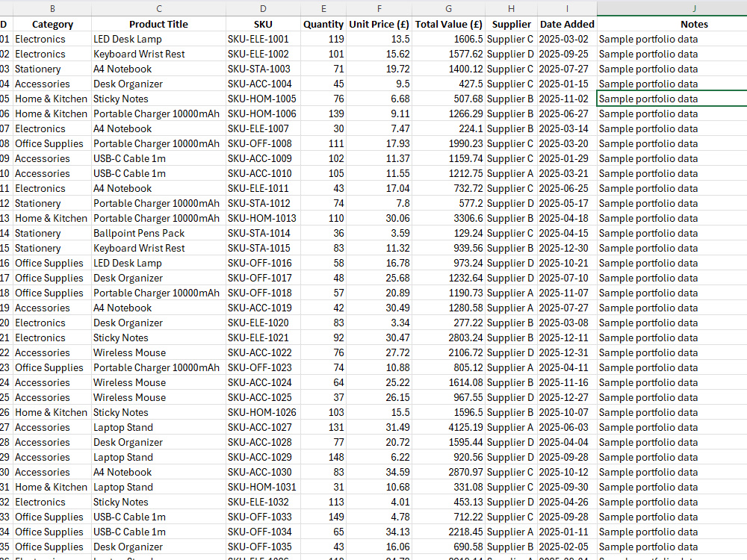This screenshot has width=747, height=560.
Task: Select column E header
Action: pyautogui.click(x=323, y=8)
